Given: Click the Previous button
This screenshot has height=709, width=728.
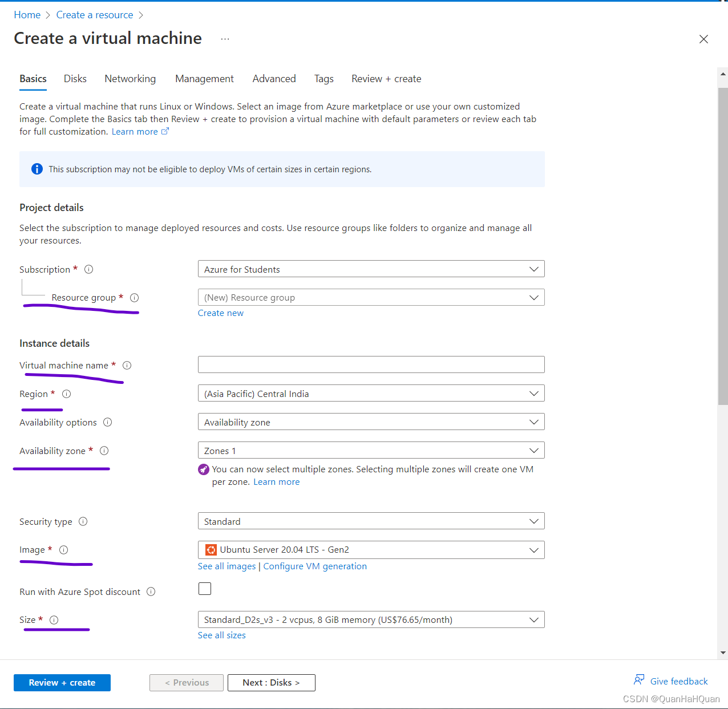Looking at the screenshot, I should pos(187,683).
